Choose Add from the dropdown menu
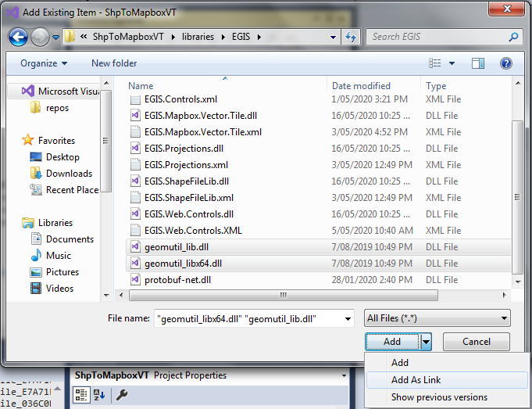The image size is (532, 409). (447, 362)
